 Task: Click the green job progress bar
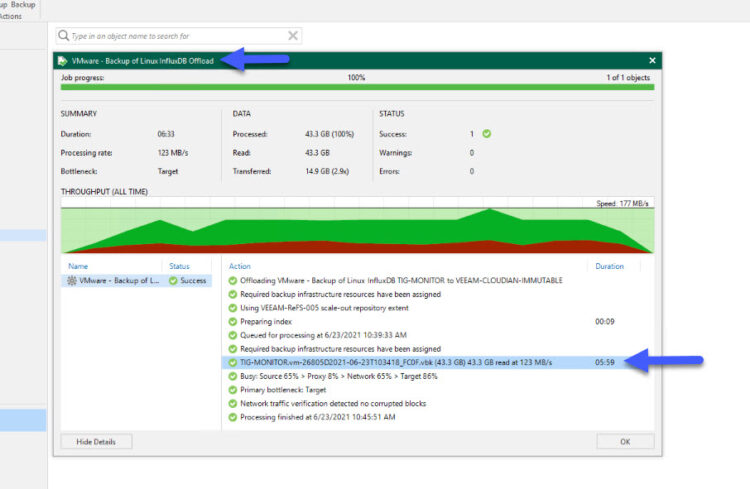[357, 87]
